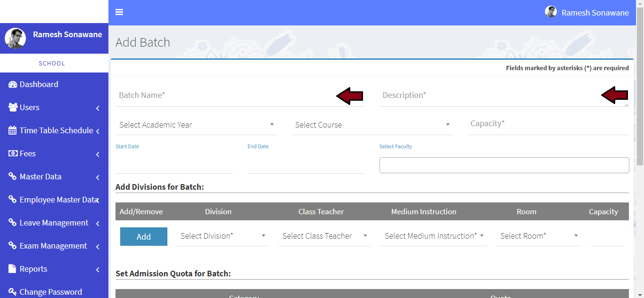
Task: Expand the Leave Management menu
Action: (x=54, y=223)
